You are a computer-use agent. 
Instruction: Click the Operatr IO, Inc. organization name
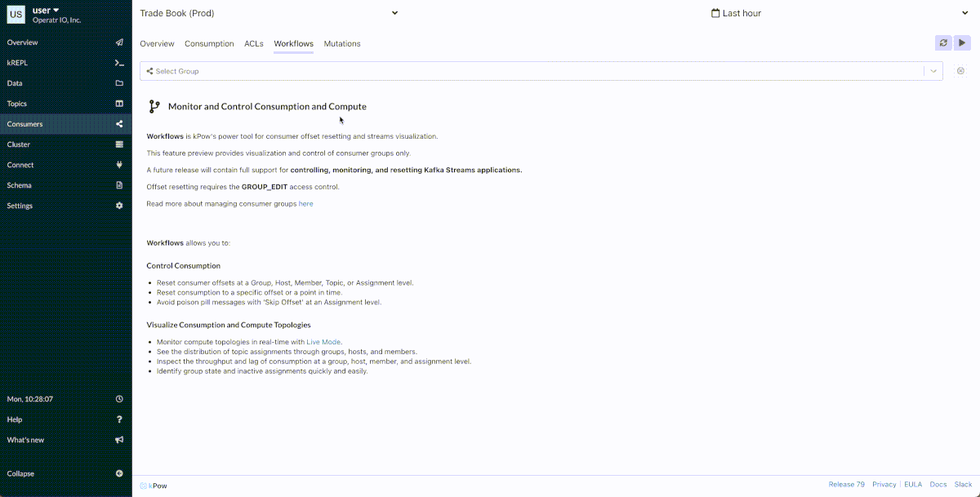pos(57,20)
